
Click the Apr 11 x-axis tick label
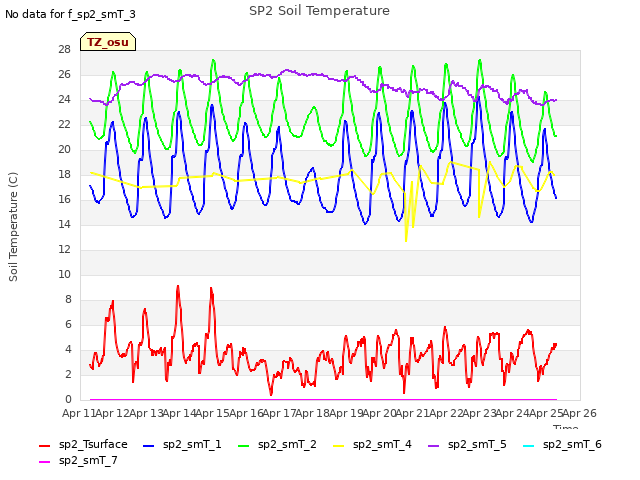(78, 413)
